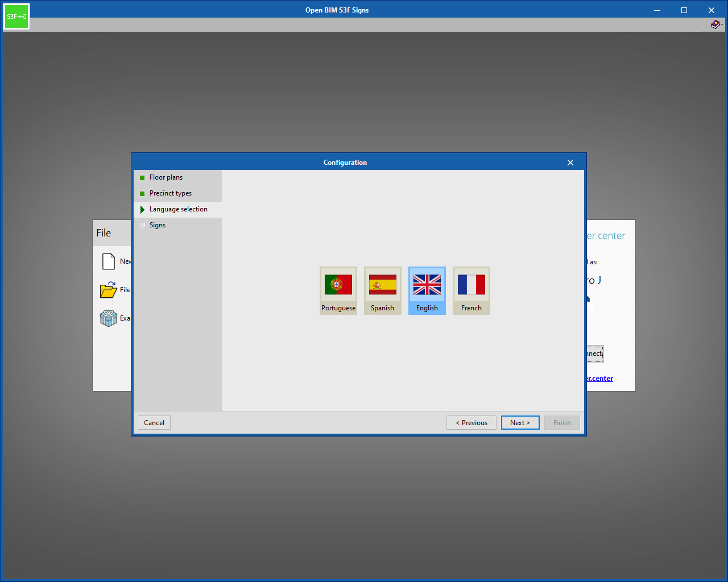Image resolution: width=728 pixels, height=582 pixels.
Task: Select the French flag language option
Action: click(471, 290)
